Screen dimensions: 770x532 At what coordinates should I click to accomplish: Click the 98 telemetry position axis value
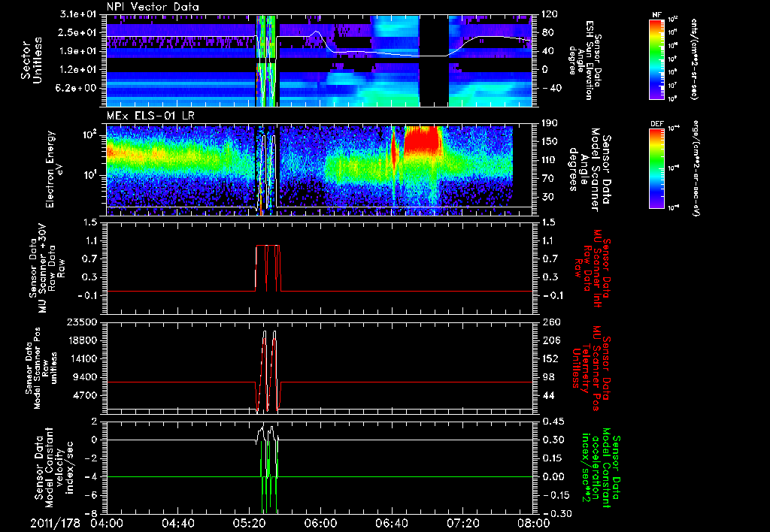point(548,377)
